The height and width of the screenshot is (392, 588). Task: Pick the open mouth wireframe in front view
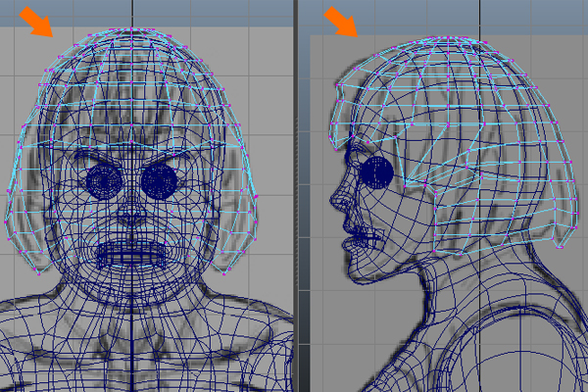pos(130,254)
